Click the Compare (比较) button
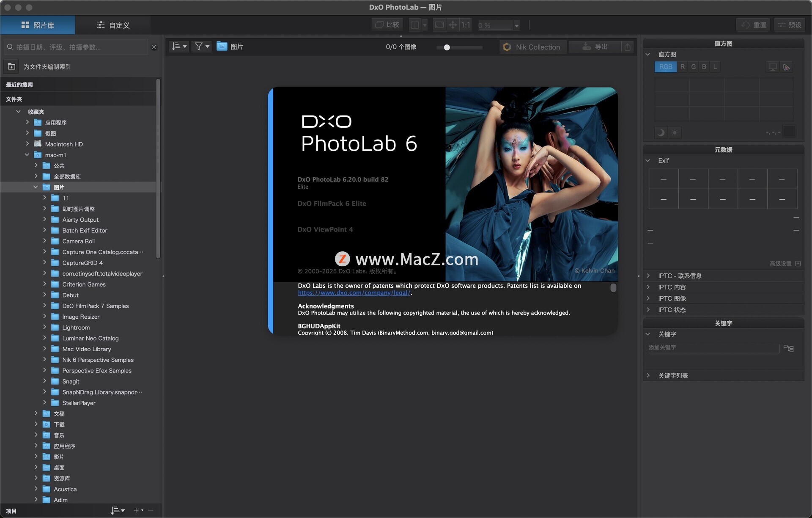812x518 pixels. [x=388, y=25]
